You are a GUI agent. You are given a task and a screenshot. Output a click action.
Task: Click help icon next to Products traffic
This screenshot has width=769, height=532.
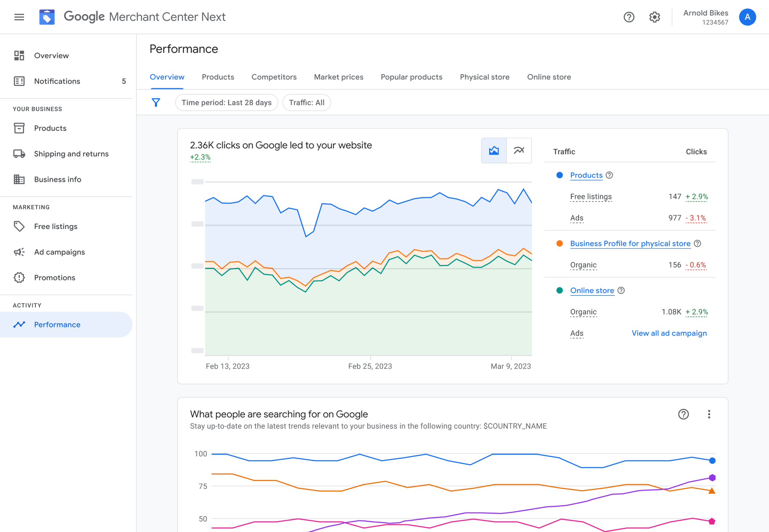(609, 175)
